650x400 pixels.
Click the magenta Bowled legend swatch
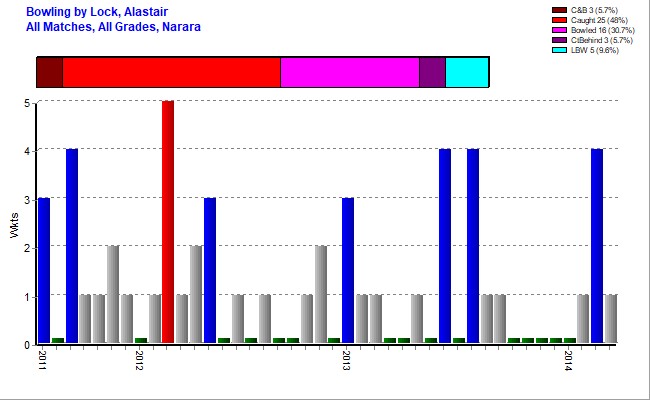[x=559, y=30]
